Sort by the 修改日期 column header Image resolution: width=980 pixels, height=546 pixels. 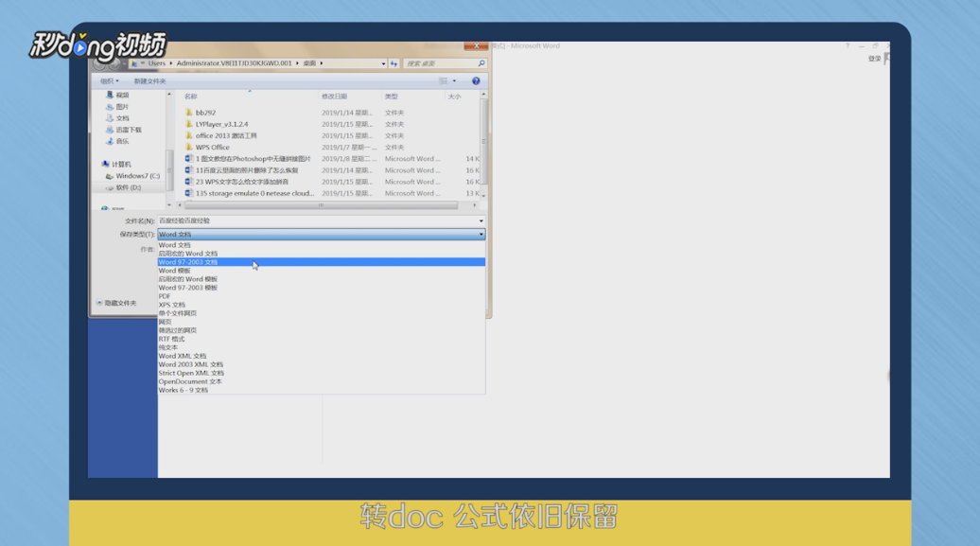[334, 97]
